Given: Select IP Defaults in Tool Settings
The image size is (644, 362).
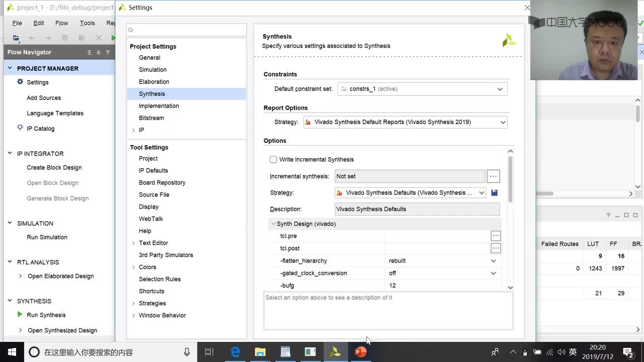Looking at the screenshot, I should coord(153,170).
